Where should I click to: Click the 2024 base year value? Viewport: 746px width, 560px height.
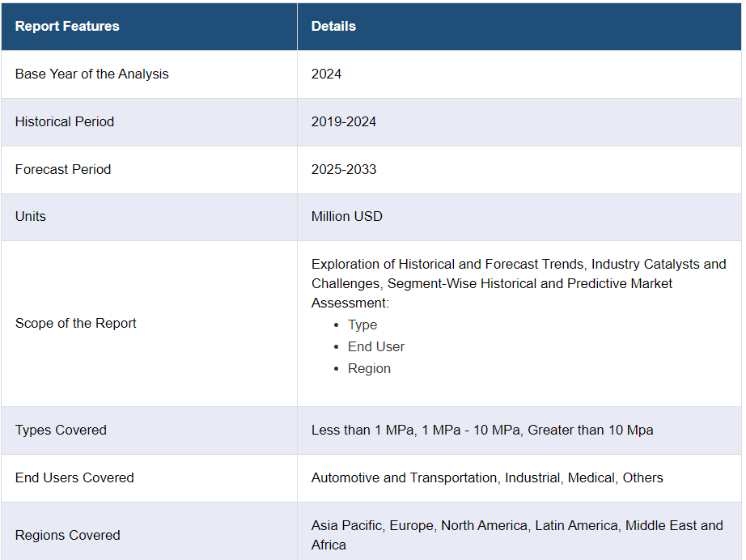(x=326, y=74)
